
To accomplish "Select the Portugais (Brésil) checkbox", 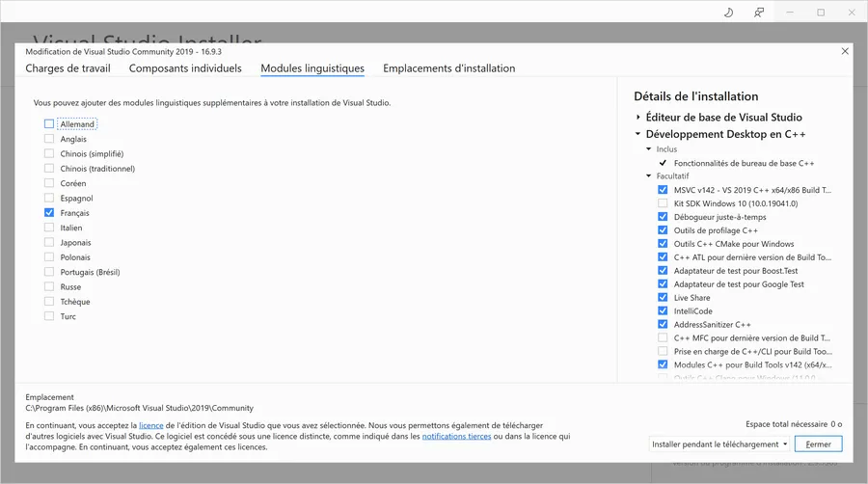I will coord(49,272).
